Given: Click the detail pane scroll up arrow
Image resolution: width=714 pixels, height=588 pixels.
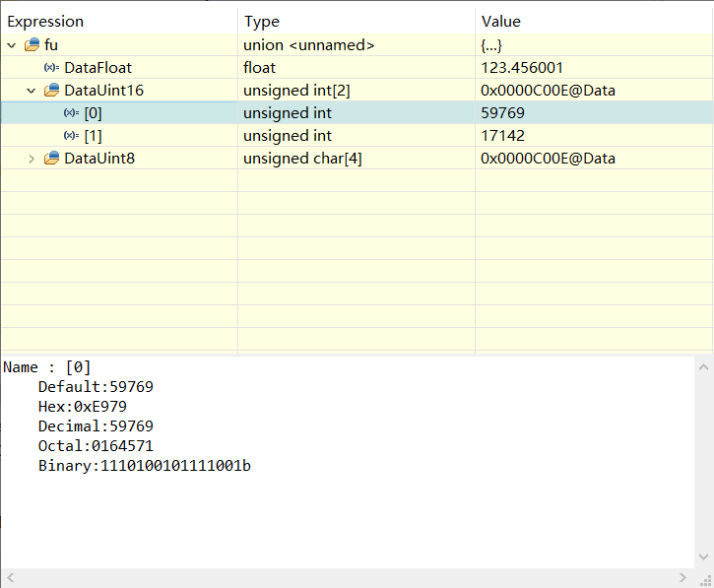Looking at the screenshot, I should coord(704,366).
